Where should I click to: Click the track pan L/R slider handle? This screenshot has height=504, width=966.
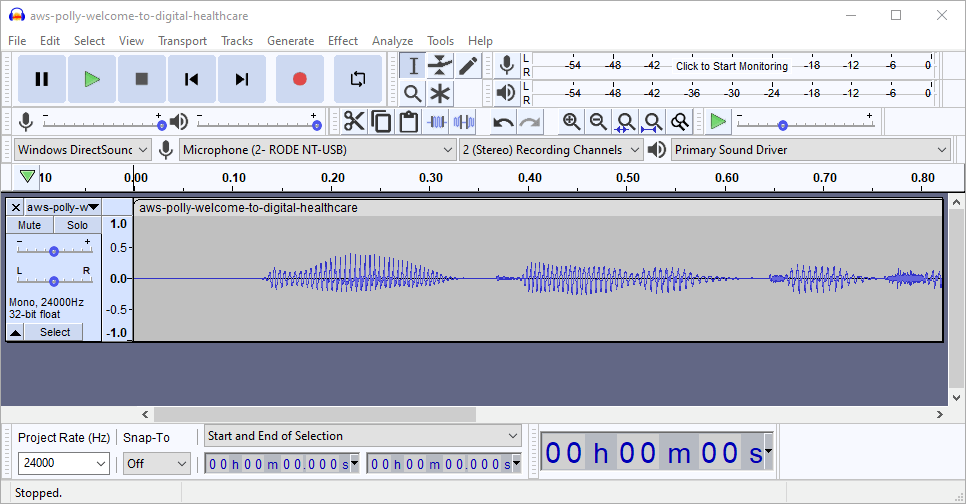coord(54,281)
